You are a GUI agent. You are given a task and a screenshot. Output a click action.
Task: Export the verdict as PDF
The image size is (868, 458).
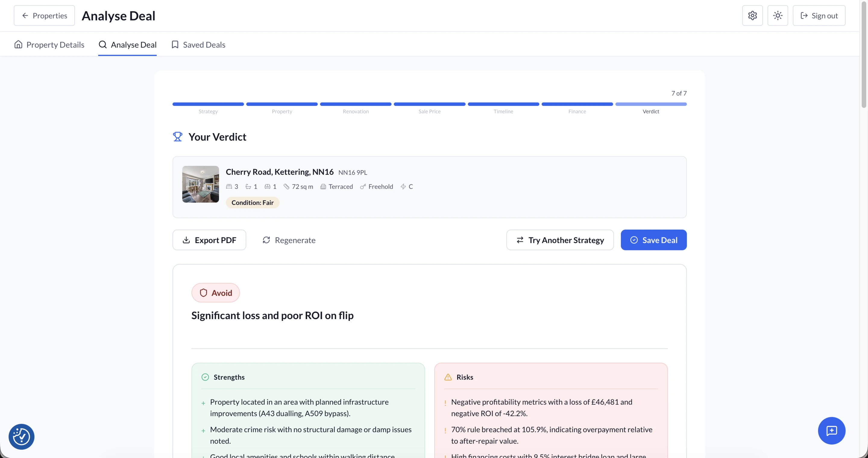[x=209, y=240]
